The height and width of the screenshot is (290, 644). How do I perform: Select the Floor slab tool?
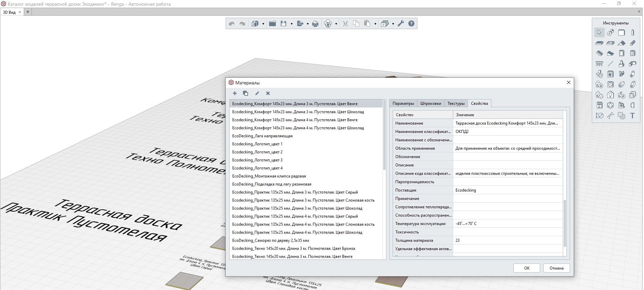599,43
